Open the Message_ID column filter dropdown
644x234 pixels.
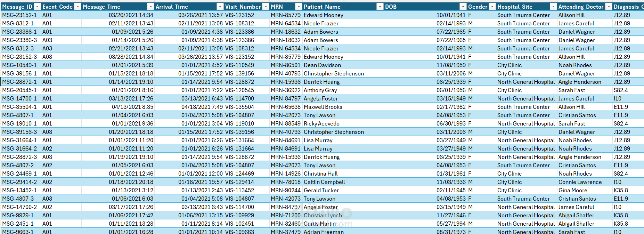click(x=37, y=7)
